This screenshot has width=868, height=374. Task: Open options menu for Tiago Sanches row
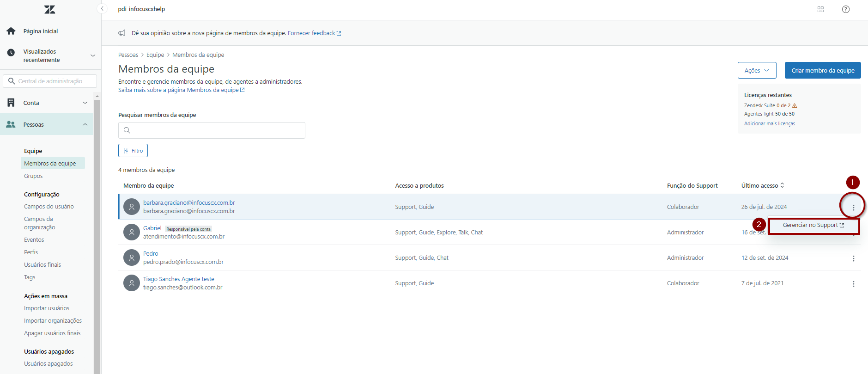[x=853, y=284]
